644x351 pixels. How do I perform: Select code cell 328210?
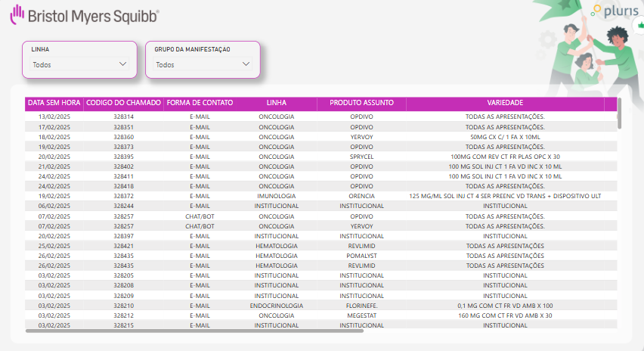click(124, 306)
